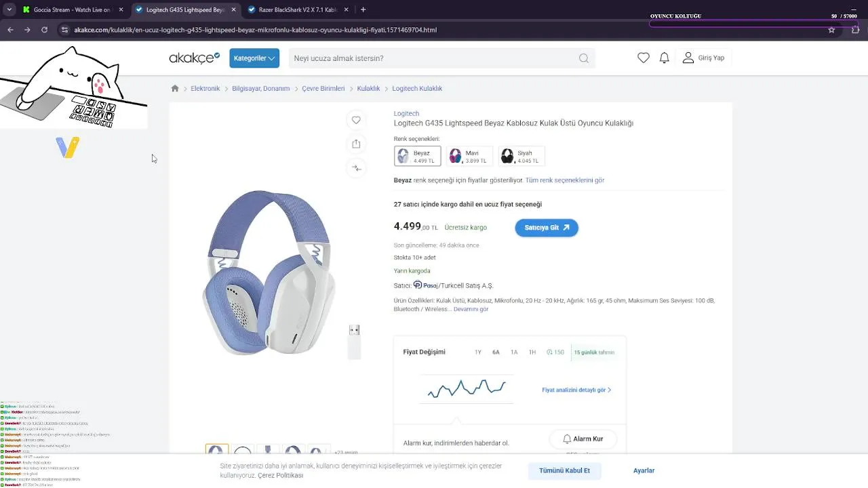This screenshot has width=868, height=488.
Task: Open favorites via heart icon in header
Action: (644, 58)
